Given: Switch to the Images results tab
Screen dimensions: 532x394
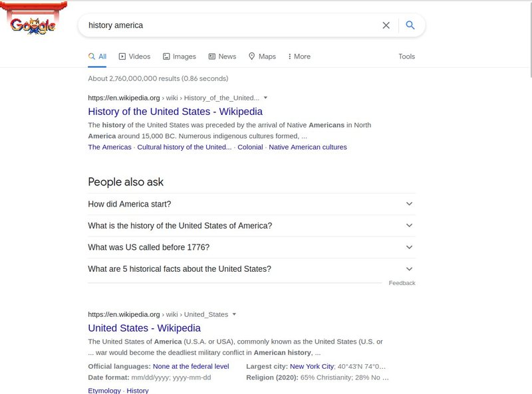Looking at the screenshot, I should pos(180,56).
